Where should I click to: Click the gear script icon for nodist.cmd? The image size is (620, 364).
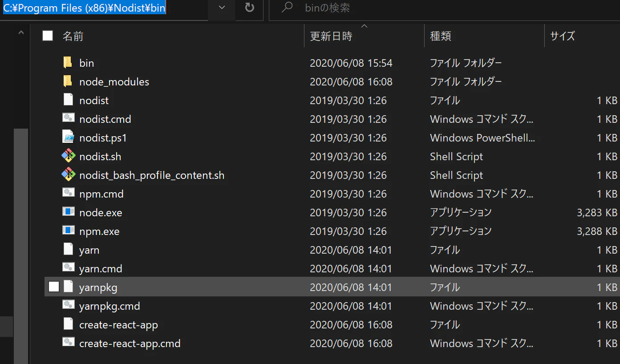(x=68, y=119)
